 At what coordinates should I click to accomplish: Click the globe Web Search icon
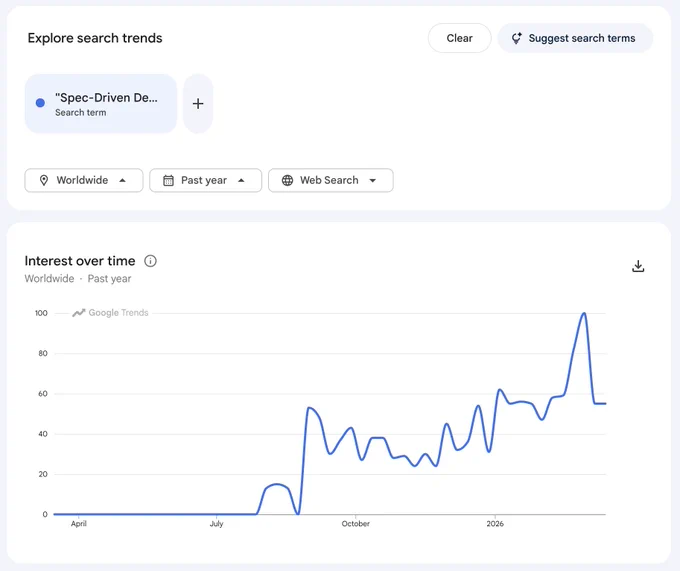[x=287, y=180]
